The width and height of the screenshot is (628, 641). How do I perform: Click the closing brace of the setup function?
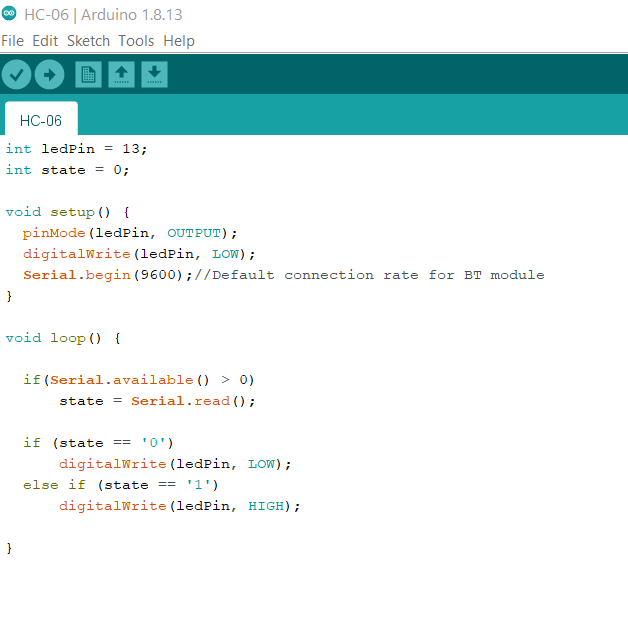tap(9, 296)
